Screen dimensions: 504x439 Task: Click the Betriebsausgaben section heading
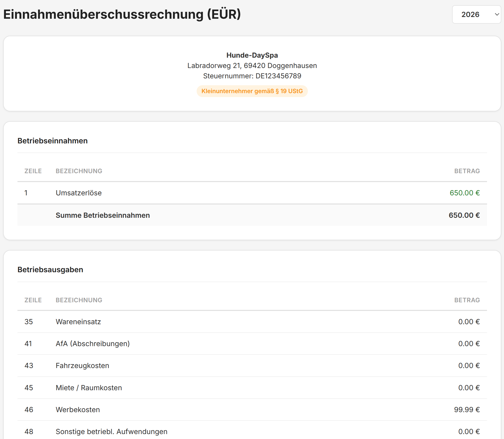50,270
